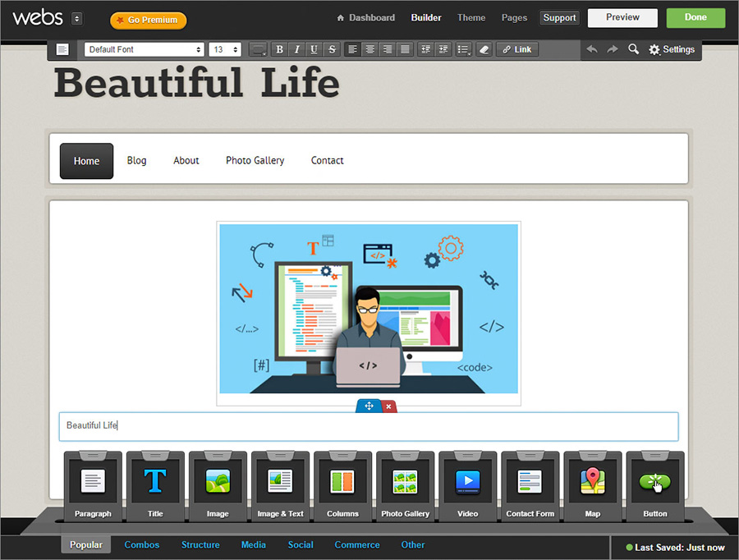Open the Builder section
The height and width of the screenshot is (560, 739).
tap(426, 18)
